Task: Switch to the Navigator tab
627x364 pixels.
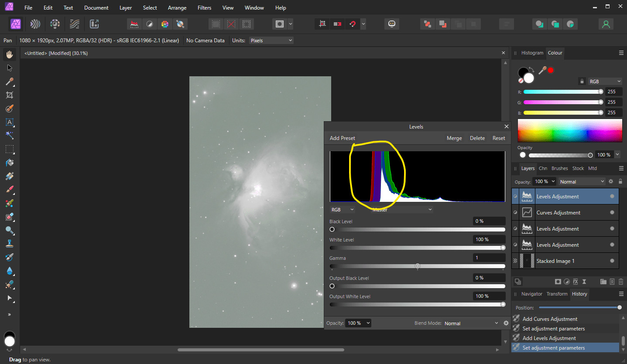Action: click(x=532, y=294)
